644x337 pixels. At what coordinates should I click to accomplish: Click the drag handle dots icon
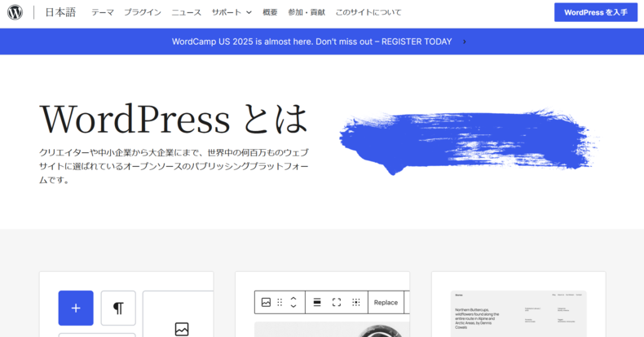(280, 303)
